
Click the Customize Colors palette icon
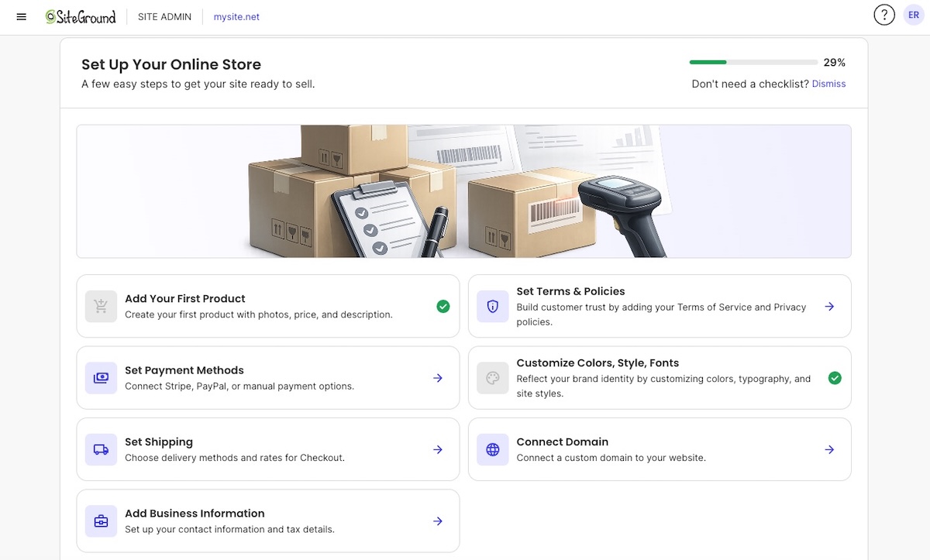click(x=493, y=378)
